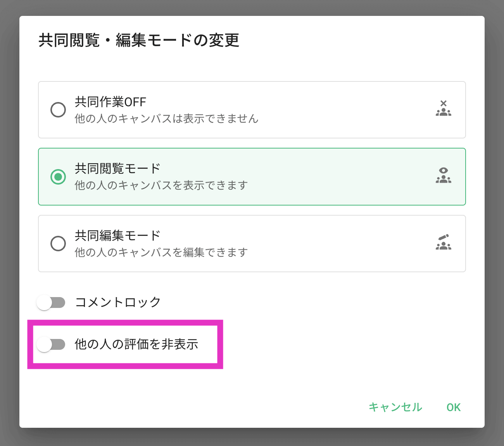Click the crossed-out group icon for 共同作業OFF
Image resolution: width=504 pixels, height=446 pixels.
pyautogui.click(x=444, y=109)
